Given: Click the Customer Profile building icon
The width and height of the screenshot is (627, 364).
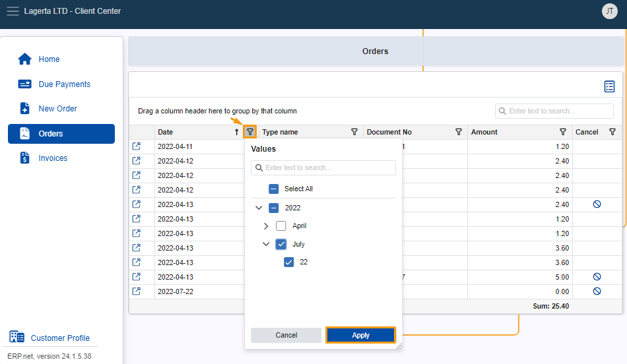Looking at the screenshot, I should 16,337.
